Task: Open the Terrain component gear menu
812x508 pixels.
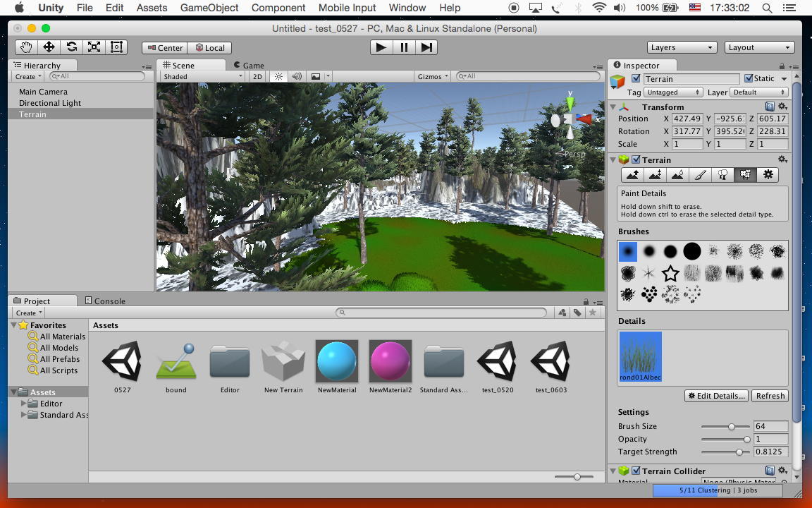Action: click(783, 159)
